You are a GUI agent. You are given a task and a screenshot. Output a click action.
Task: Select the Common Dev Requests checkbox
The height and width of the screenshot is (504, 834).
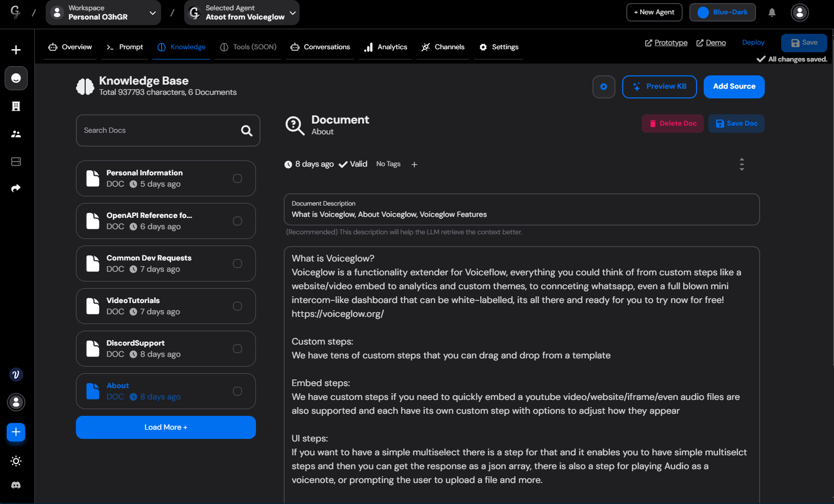coord(237,264)
